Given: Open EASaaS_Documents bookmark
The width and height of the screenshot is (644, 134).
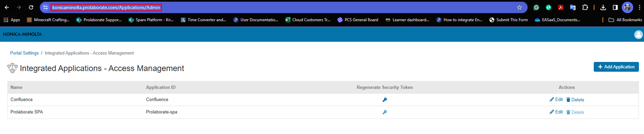Looking at the screenshot, I should pos(557,20).
